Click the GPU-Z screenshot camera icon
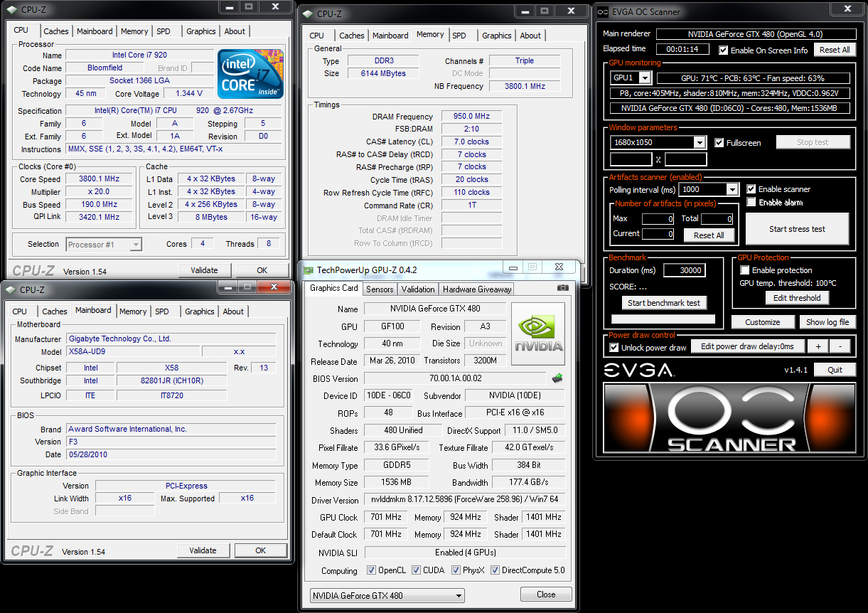 563,288
